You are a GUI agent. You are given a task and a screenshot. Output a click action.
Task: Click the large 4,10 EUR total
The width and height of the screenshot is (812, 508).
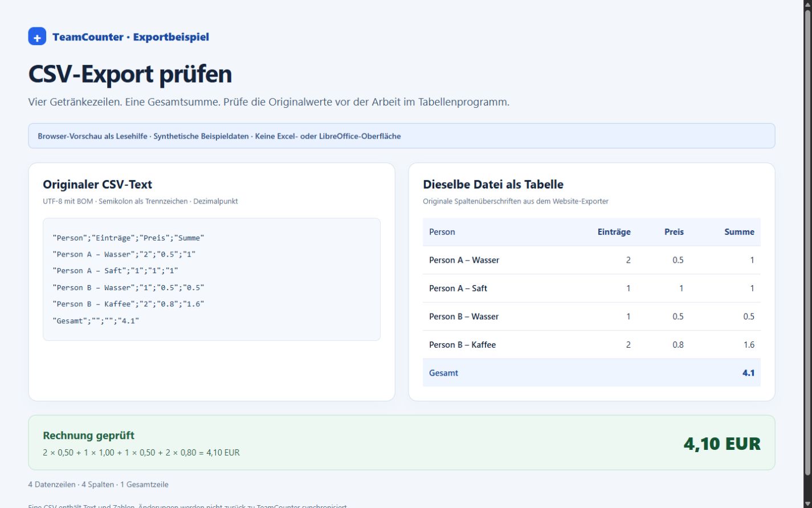click(x=722, y=443)
